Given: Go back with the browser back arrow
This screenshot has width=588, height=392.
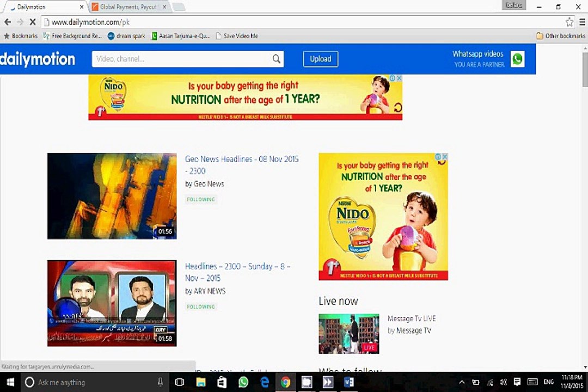Looking at the screenshot, I should [8, 22].
